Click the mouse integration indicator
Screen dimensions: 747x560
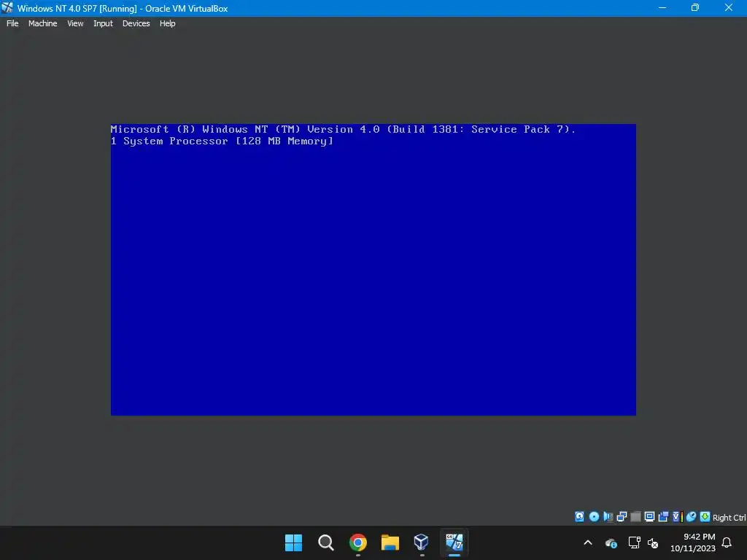click(x=692, y=517)
